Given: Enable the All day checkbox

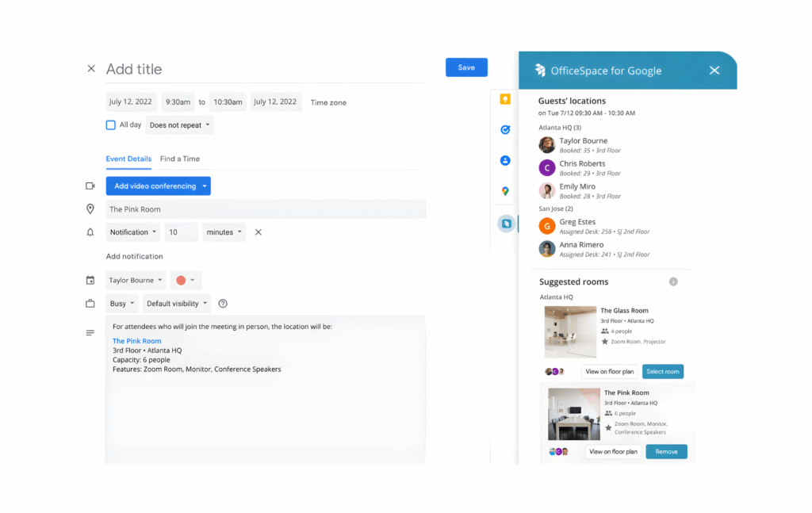Looking at the screenshot, I should 110,124.
